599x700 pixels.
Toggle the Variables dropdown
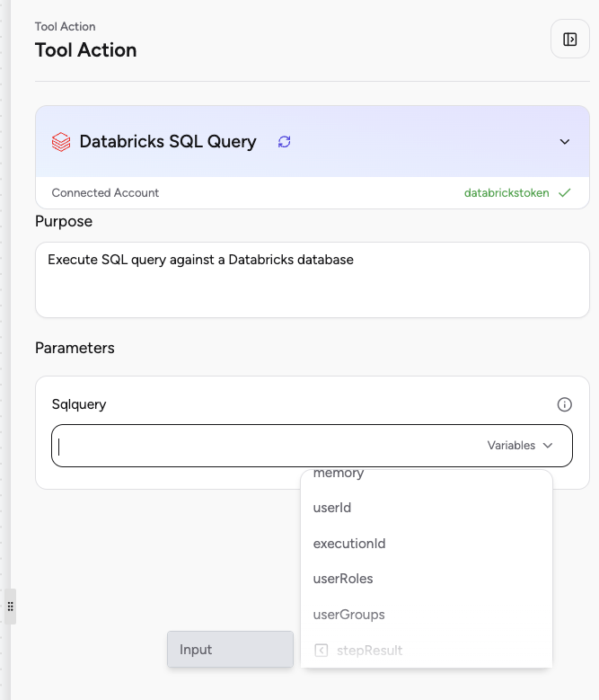(x=520, y=446)
